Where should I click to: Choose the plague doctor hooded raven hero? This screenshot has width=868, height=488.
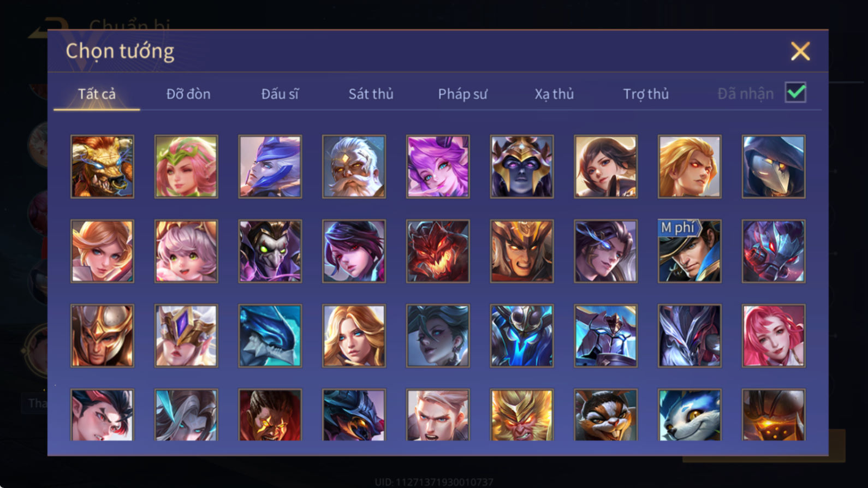coord(774,166)
